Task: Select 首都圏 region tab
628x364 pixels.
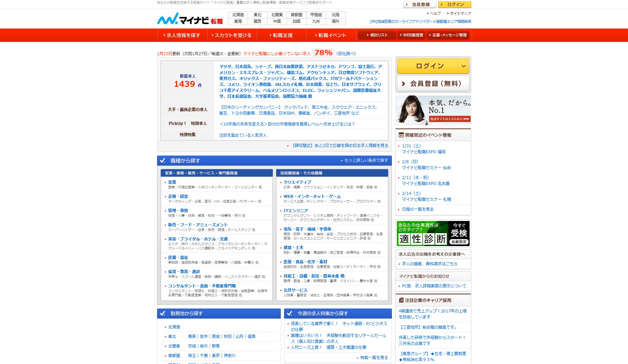Action: pyautogui.click(x=297, y=15)
